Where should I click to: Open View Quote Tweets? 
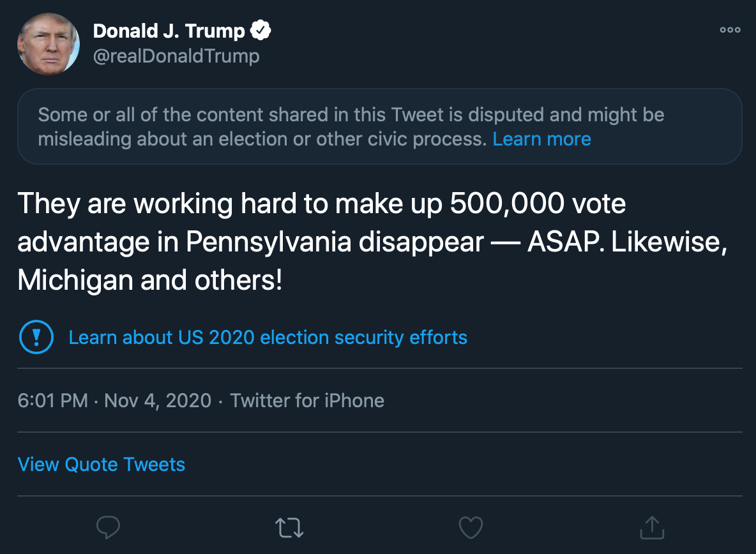102,464
